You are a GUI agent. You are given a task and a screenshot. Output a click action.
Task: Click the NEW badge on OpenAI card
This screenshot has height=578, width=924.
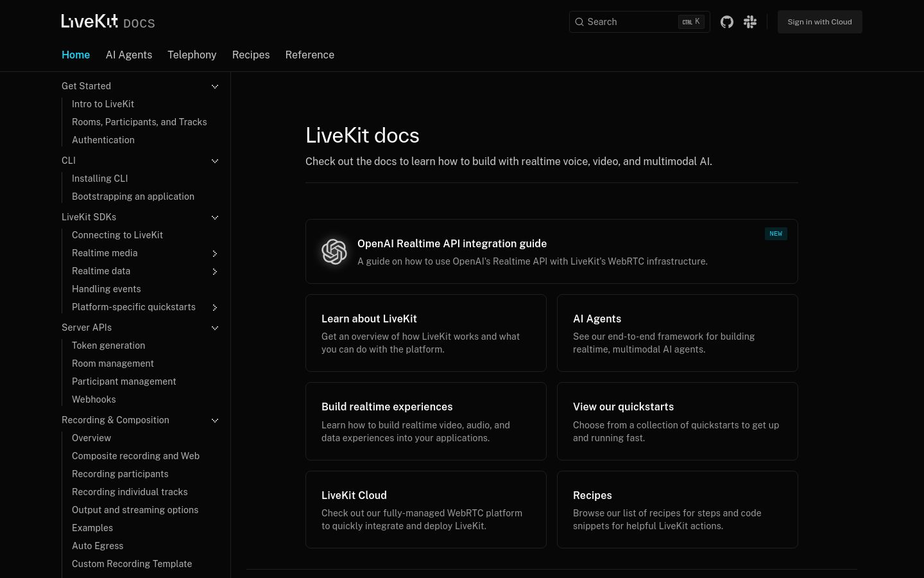(776, 234)
